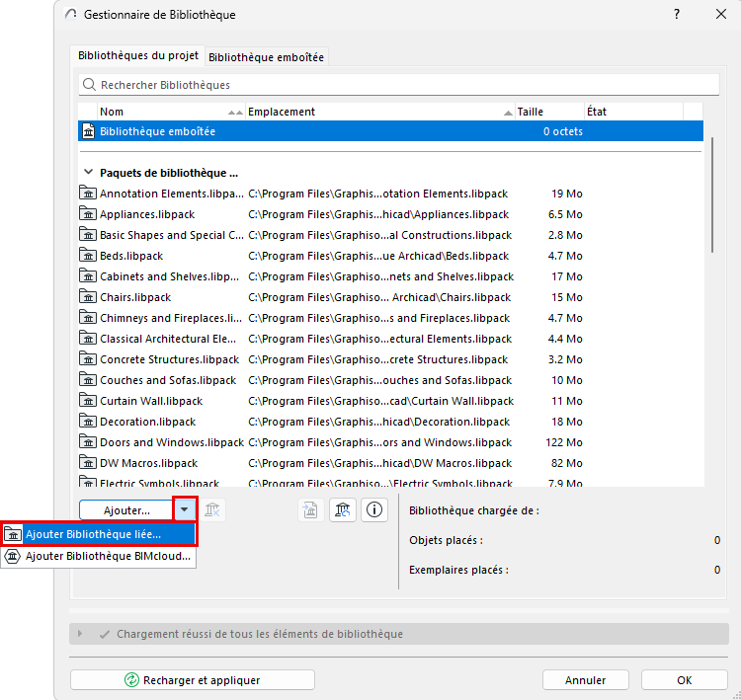The height and width of the screenshot is (700, 741).
Task: Open the Ajouter dropdown arrow
Action: tap(185, 509)
